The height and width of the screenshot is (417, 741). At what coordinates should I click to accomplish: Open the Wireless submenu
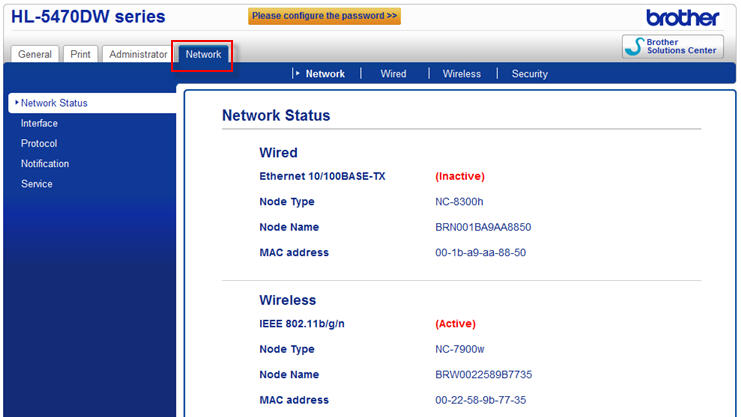[462, 74]
